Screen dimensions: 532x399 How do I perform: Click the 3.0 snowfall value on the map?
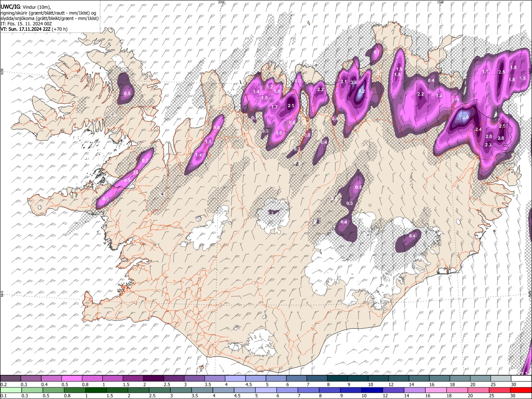click(x=465, y=118)
